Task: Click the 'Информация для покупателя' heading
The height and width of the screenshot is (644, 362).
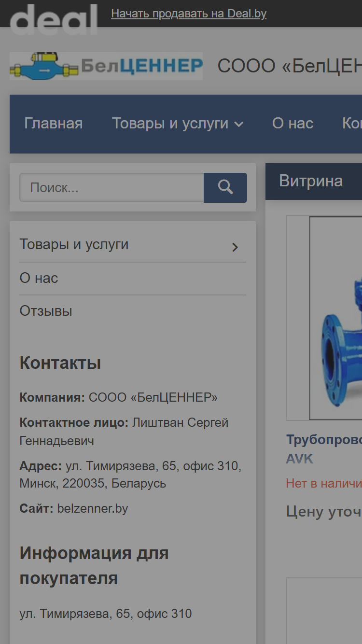Action: 94,565
